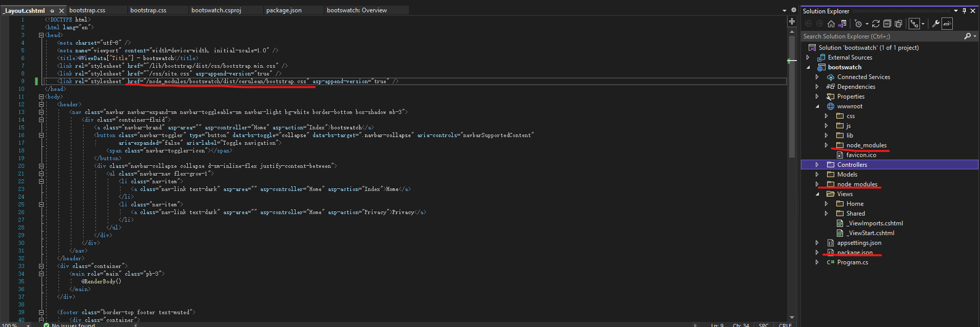Open _ViewImports.cshtml in Solution Explorer

click(x=875, y=223)
